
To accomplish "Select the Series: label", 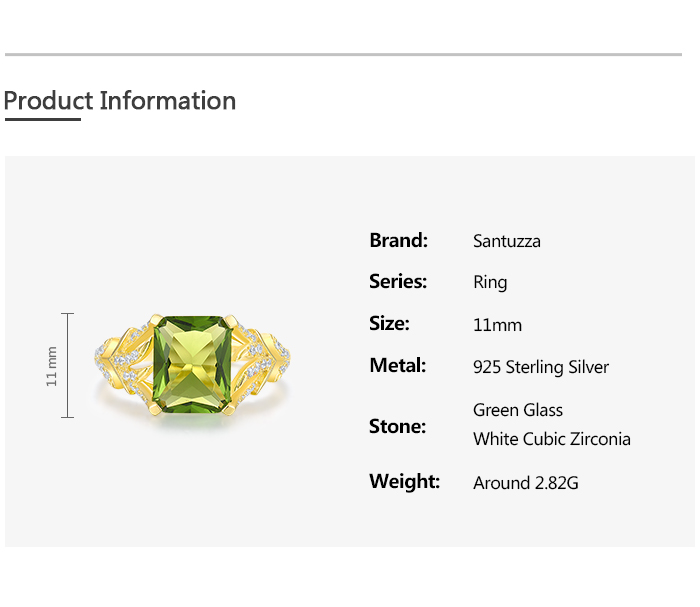I will [x=398, y=282].
